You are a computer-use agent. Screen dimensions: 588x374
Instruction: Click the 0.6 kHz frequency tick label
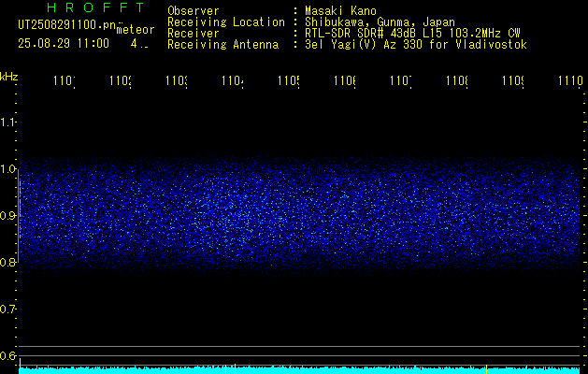[x=8, y=355]
